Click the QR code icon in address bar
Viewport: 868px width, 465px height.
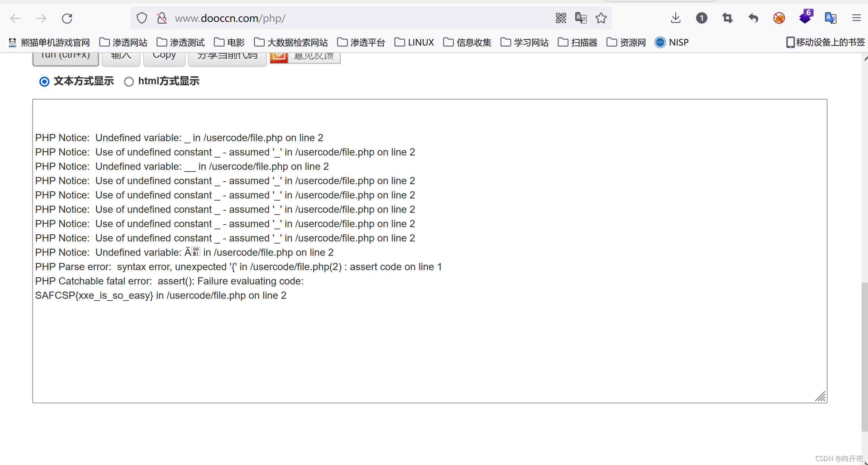coord(561,18)
